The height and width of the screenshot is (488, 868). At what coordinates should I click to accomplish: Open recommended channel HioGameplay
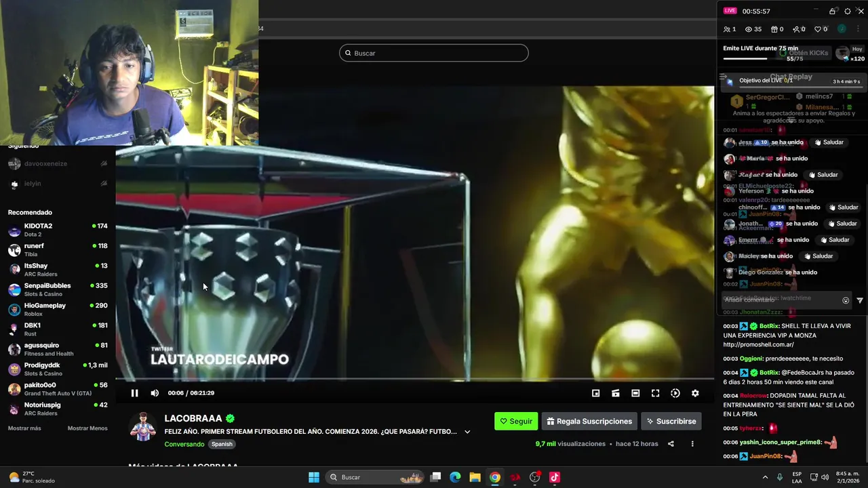click(58, 309)
